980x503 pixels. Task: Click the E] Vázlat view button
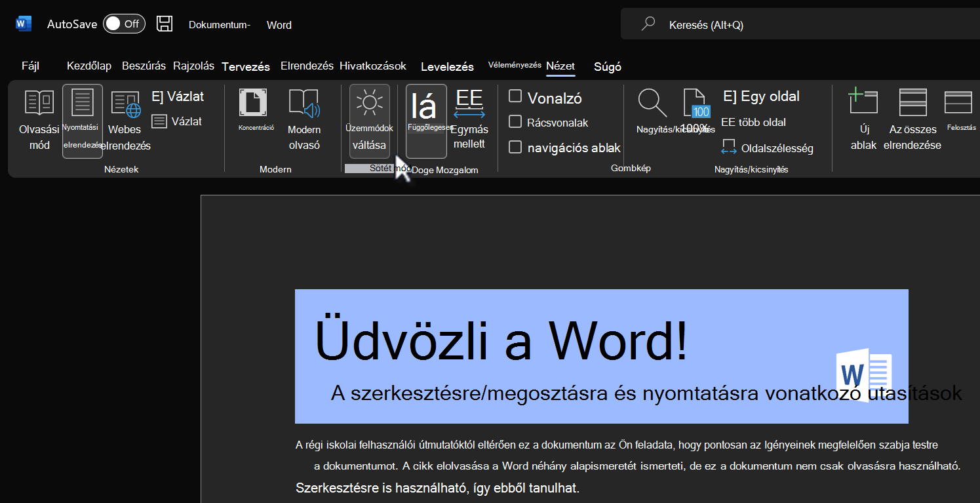click(x=178, y=96)
